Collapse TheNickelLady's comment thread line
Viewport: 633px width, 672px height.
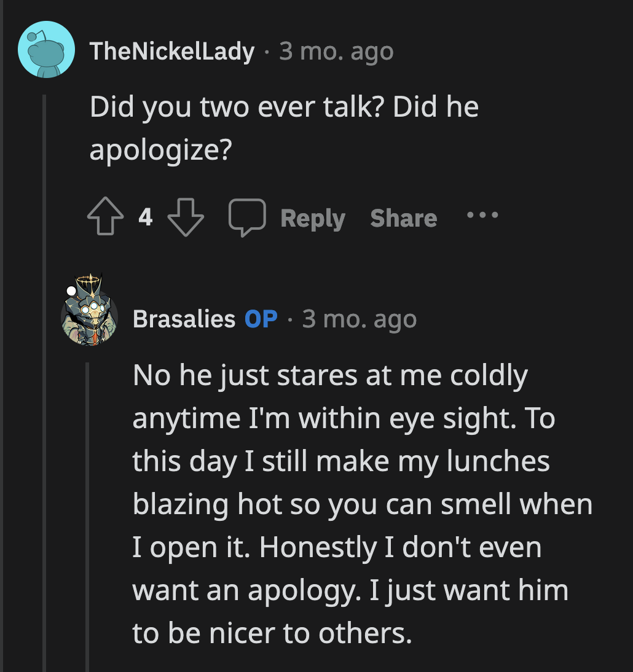pyautogui.click(x=45, y=369)
